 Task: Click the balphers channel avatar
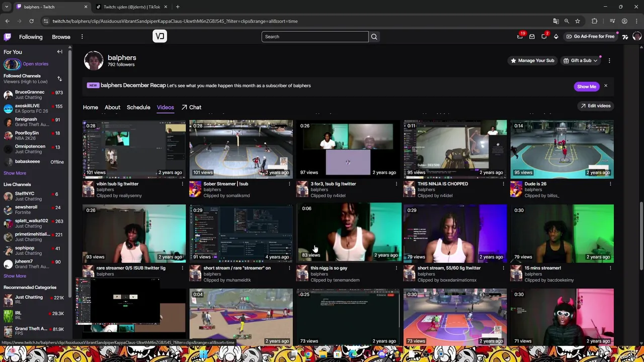pos(94,61)
